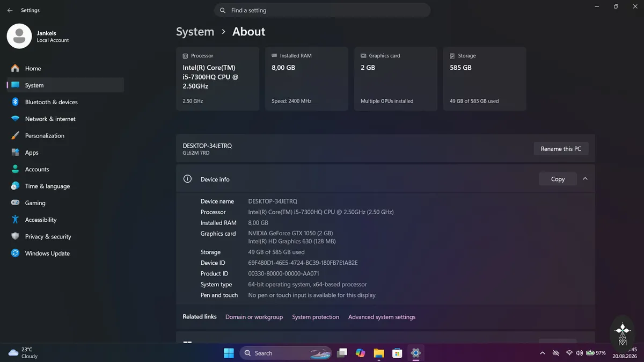
Task: Open Advanced system settings link
Action: coord(382,317)
